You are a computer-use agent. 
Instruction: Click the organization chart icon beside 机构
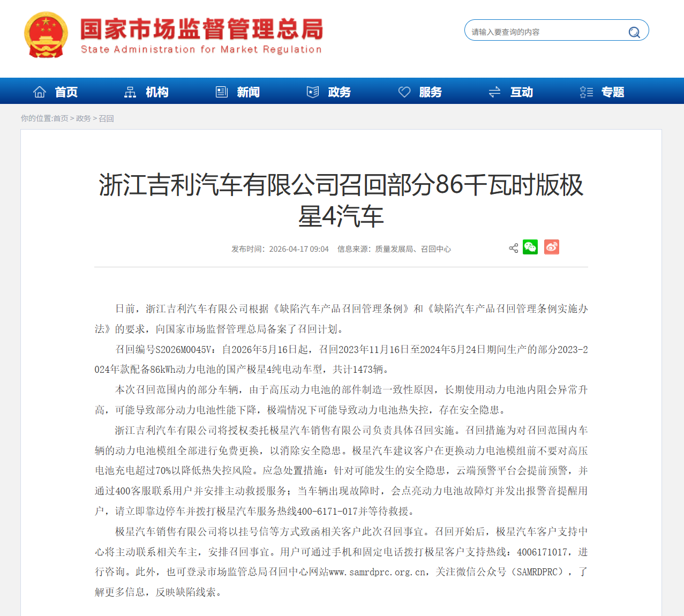(130, 92)
